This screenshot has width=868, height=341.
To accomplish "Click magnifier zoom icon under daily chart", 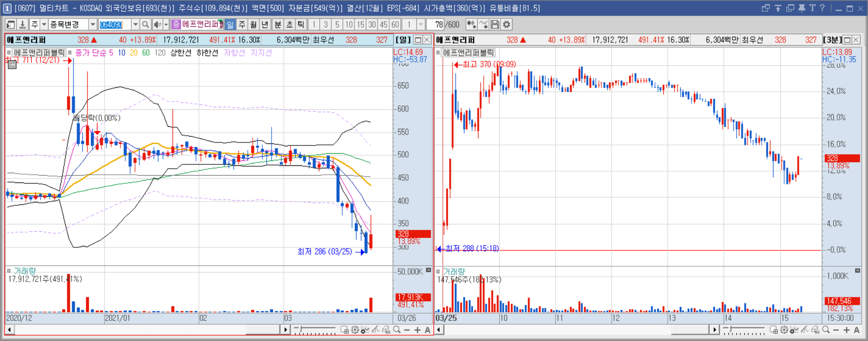I will click(397, 330).
